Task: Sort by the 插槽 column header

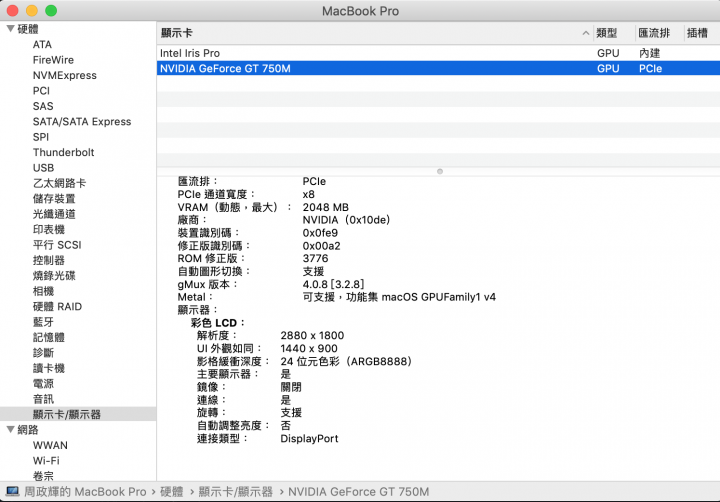Action: pos(697,33)
